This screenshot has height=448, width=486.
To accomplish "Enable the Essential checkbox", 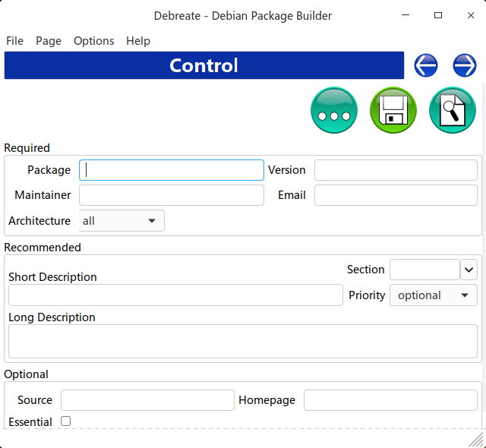I will tap(65, 421).
